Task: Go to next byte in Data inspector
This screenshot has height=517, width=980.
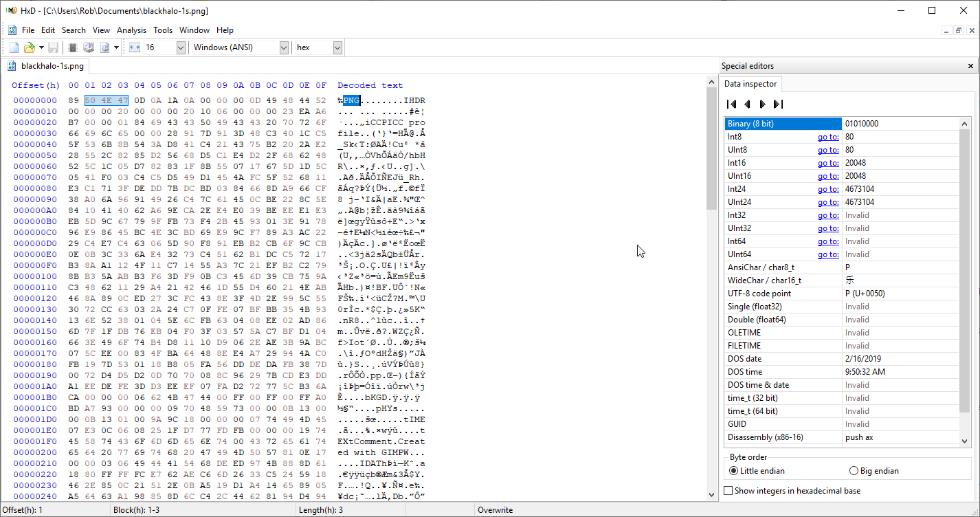Action: [x=762, y=104]
